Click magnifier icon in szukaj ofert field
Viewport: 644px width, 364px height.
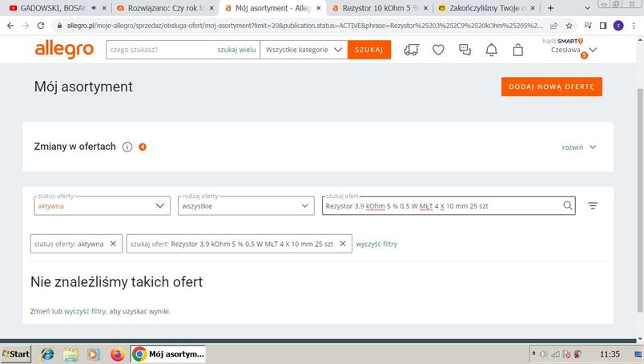point(568,206)
